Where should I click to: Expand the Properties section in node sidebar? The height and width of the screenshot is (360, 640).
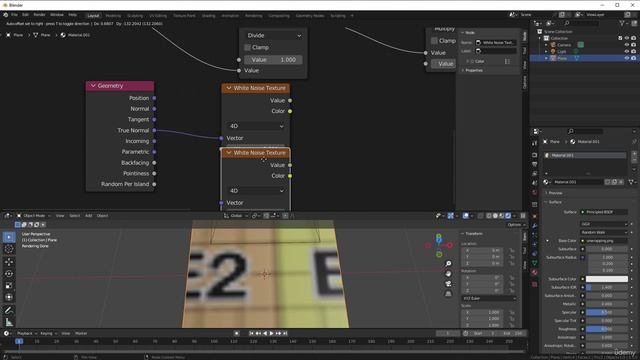click(x=473, y=70)
